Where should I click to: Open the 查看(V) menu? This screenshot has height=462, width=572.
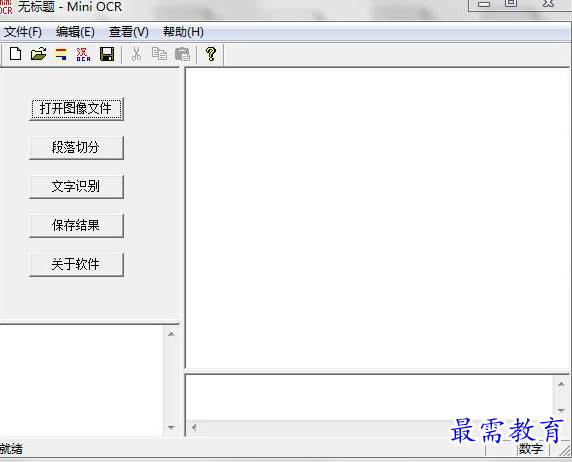click(x=128, y=32)
